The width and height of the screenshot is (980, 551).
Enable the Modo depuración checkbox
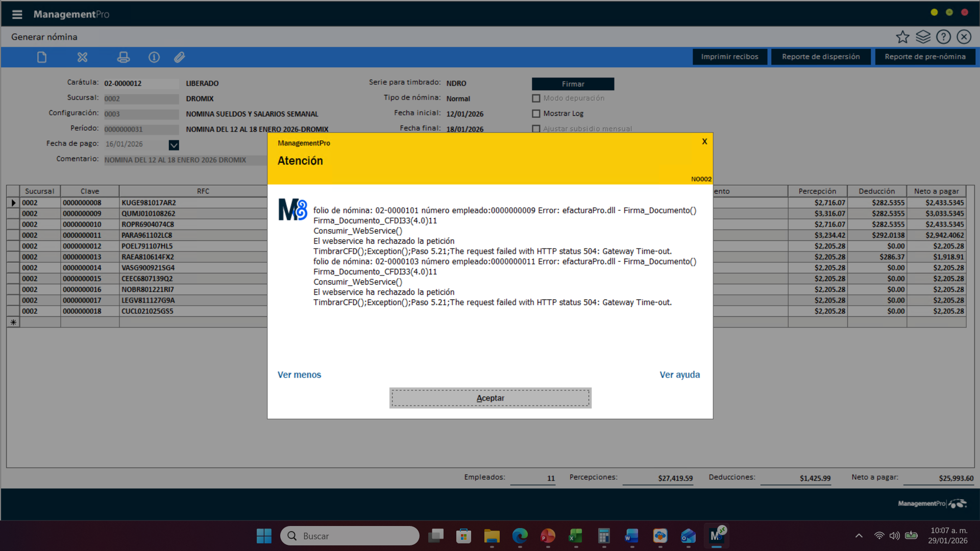click(536, 98)
